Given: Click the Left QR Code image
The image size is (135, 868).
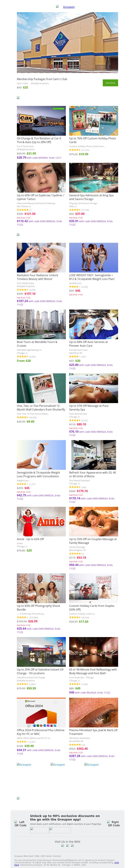Looking at the screenshot, I should tap(20, 824).
